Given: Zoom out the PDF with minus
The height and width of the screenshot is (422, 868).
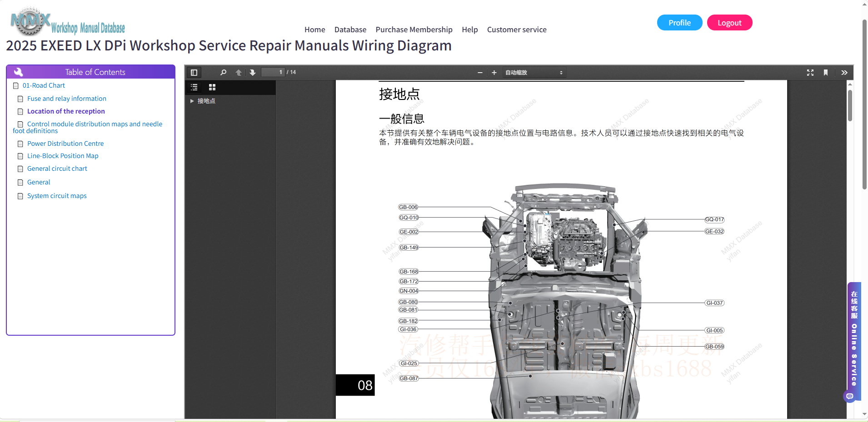Looking at the screenshot, I should pyautogui.click(x=480, y=73).
